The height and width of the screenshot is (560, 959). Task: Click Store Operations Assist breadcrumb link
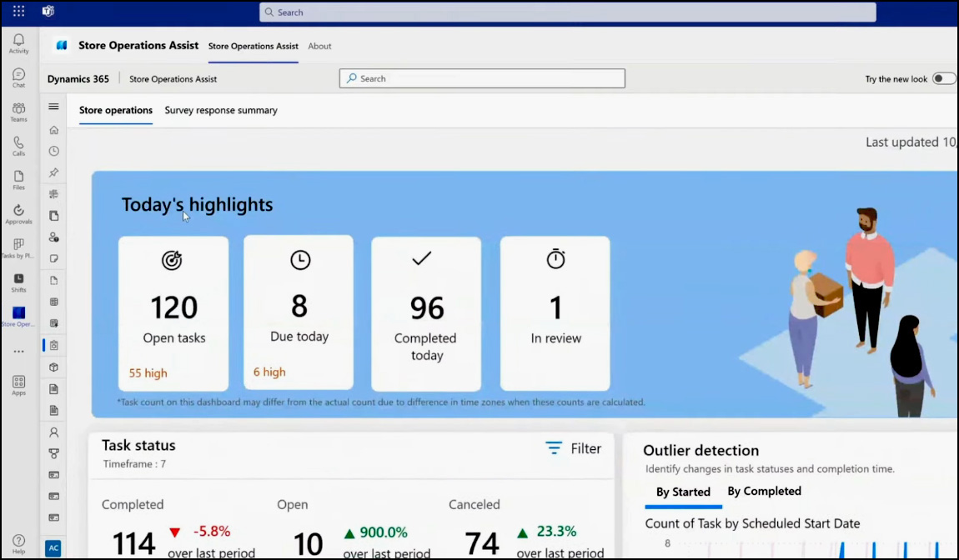coord(173,79)
